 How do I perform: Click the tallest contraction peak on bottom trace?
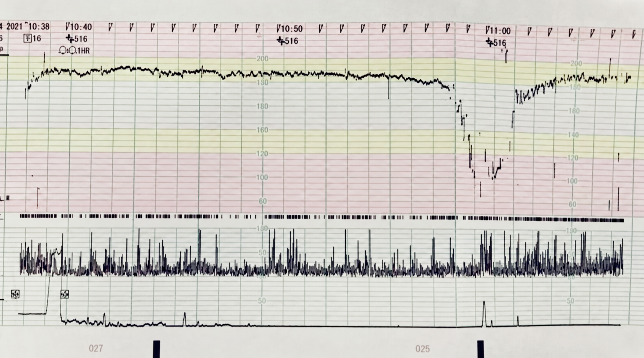click(x=484, y=313)
